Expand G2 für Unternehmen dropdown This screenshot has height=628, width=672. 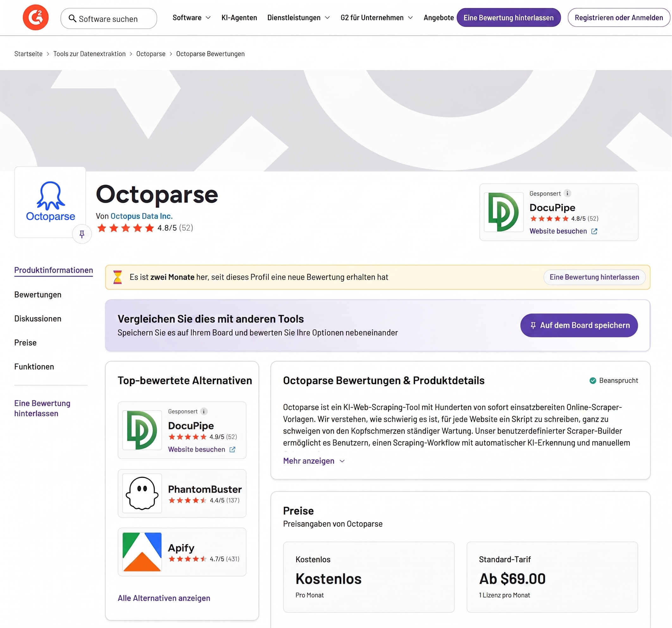tap(376, 18)
